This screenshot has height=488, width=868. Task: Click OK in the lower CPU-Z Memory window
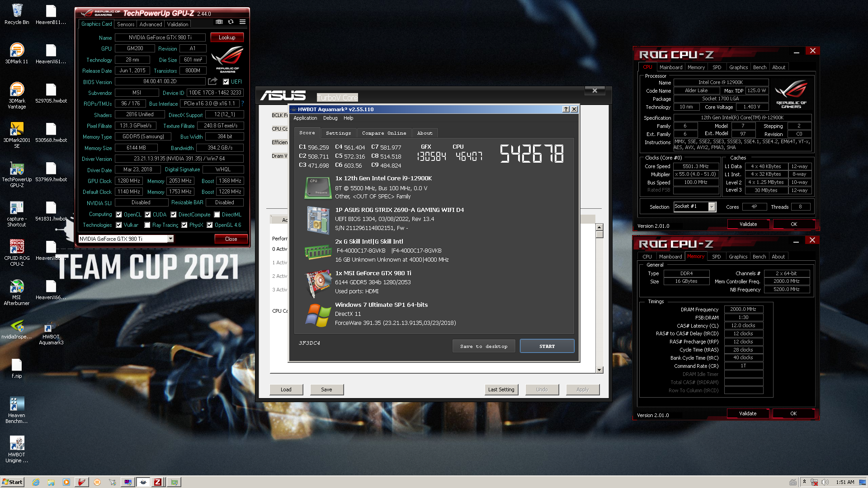(x=793, y=413)
